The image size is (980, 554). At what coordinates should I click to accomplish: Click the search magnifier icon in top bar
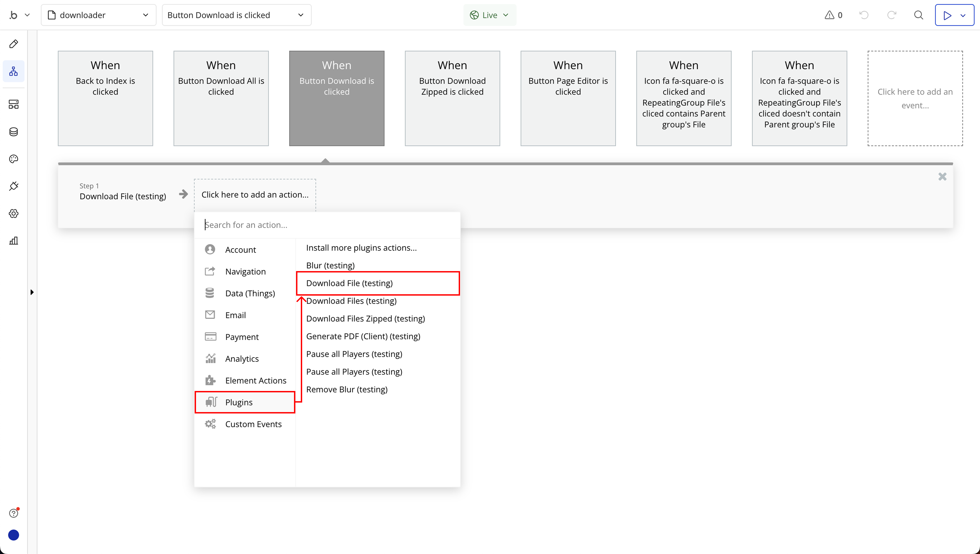918,15
